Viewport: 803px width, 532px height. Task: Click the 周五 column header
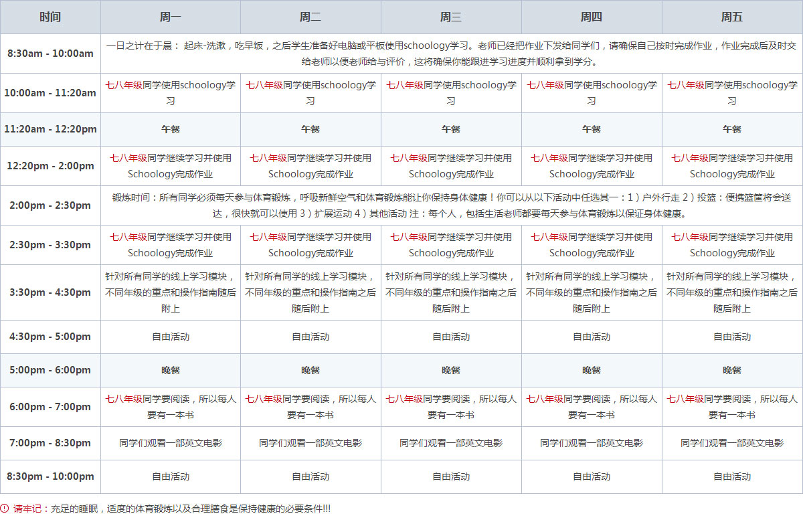(x=732, y=17)
